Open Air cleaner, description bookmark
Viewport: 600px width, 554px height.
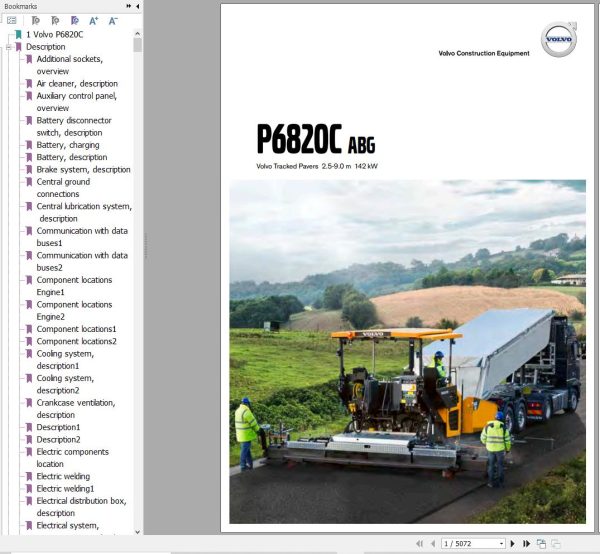point(77,83)
